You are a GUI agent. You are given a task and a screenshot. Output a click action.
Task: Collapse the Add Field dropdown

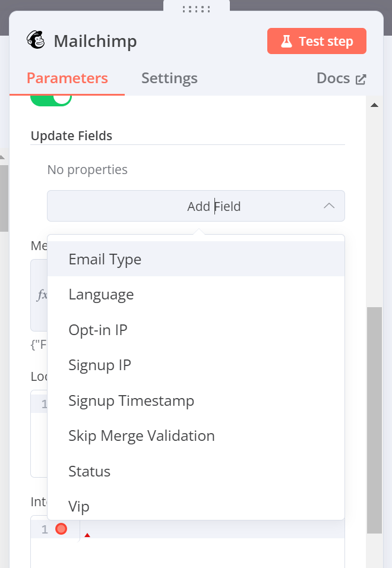[x=196, y=206]
